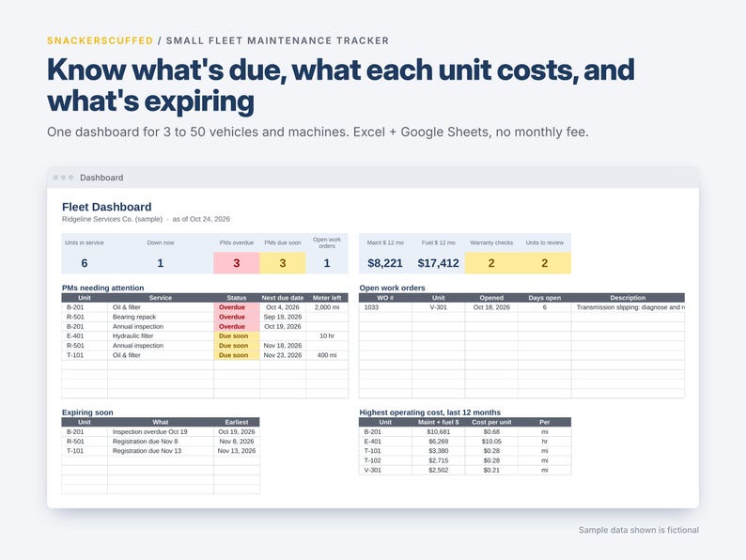
Task: Click the 'Nov 18, 2026' due date
Action: pos(283,346)
